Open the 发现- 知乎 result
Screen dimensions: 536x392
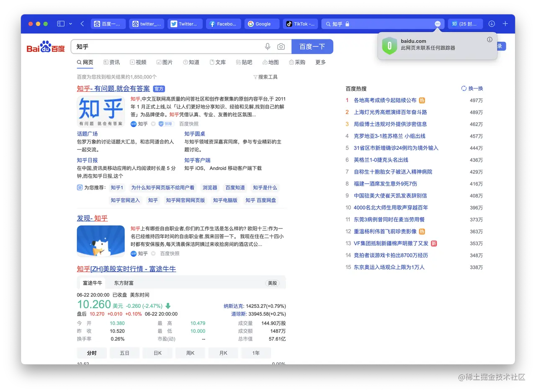93,218
